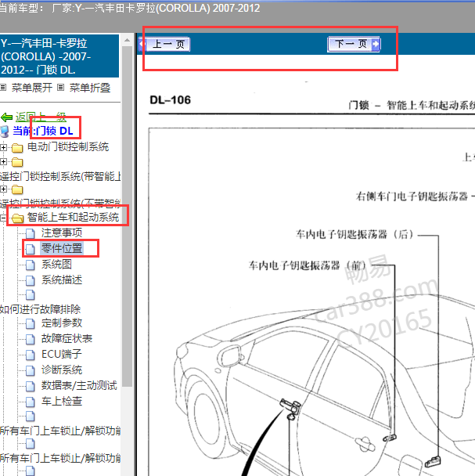Click 返回上一级 link to go back

pos(41,117)
